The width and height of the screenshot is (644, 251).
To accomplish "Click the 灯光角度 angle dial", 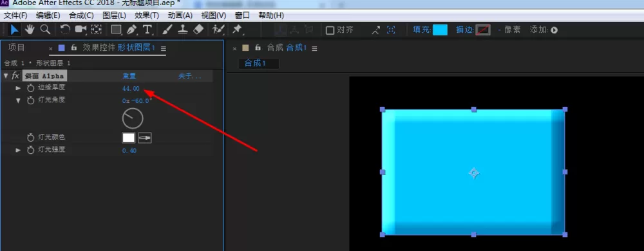I will point(132,118).
